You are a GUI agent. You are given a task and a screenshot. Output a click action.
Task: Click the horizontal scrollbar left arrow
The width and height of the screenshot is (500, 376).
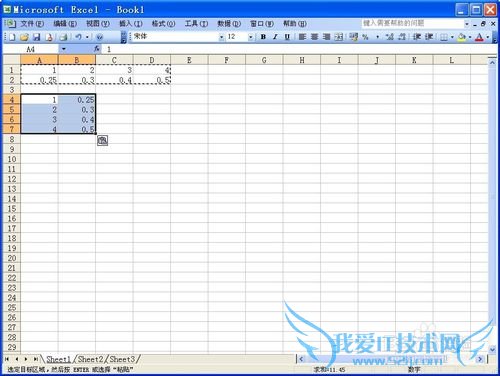click(x=301, y=359)
